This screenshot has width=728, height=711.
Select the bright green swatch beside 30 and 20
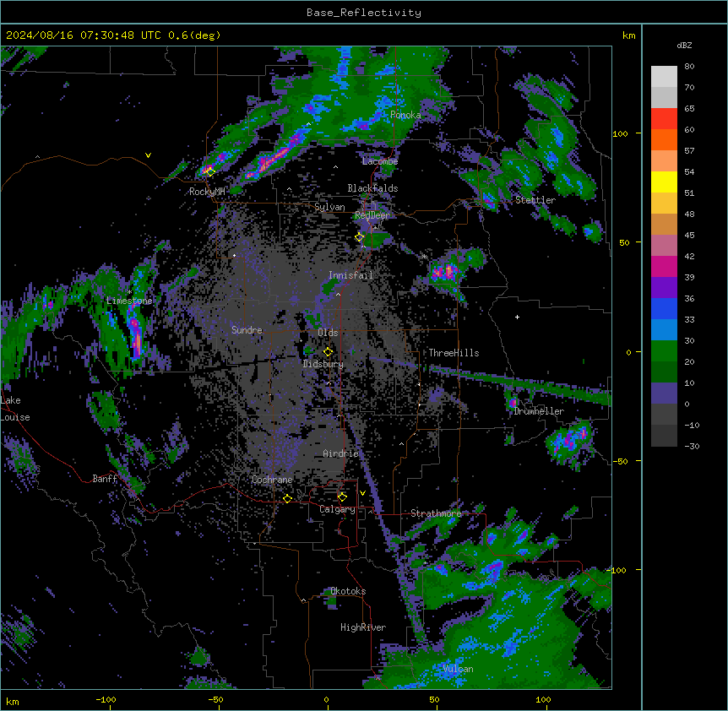(664, 351)
